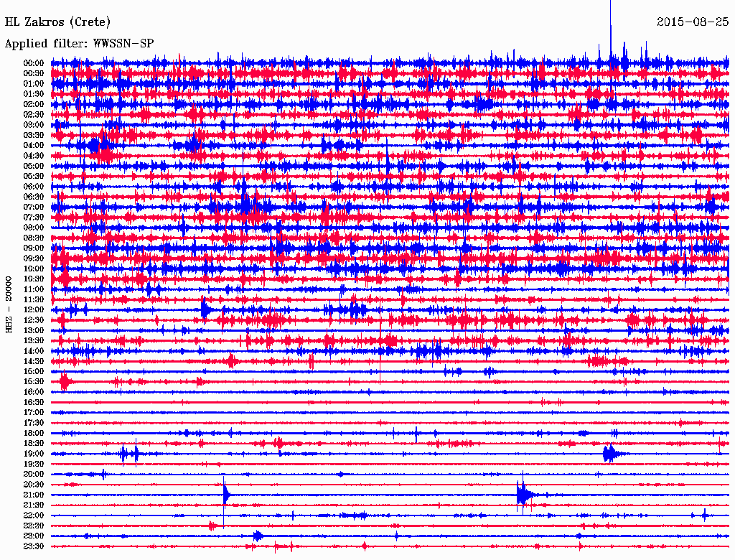Select the 23:00 time label
Viewport: 735px width, 560px height.
[x=34, y=536]
